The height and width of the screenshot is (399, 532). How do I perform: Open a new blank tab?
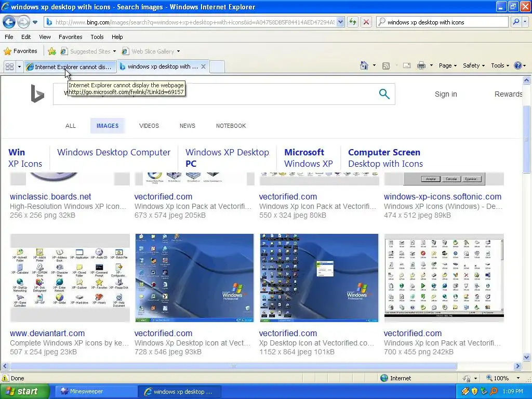[217, 66]
